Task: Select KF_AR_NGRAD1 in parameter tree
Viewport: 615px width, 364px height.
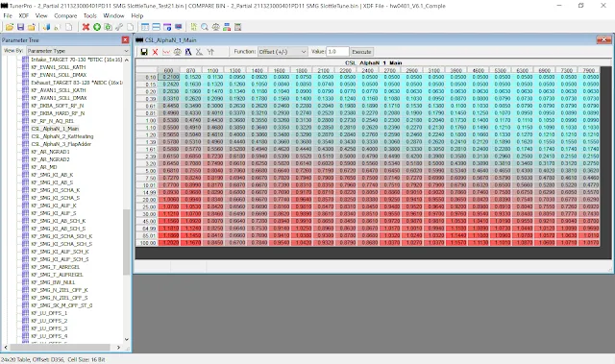Action: 50,152
